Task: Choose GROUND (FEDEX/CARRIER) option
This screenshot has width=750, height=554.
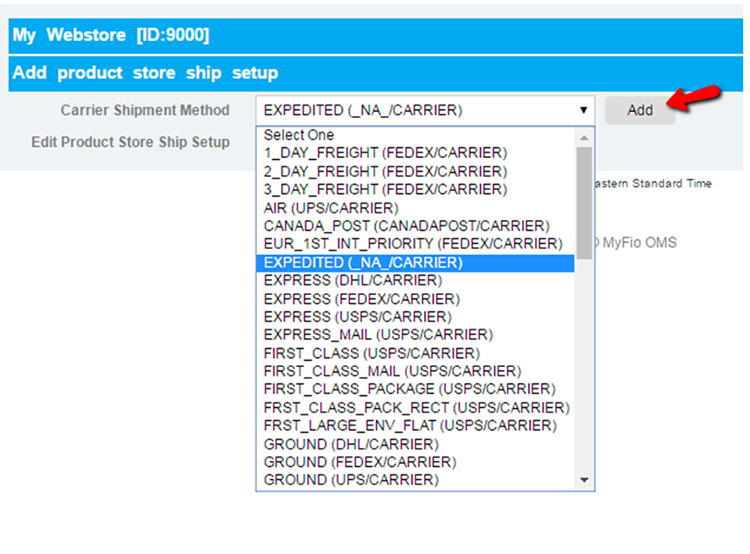Action: tap(415, 462)
